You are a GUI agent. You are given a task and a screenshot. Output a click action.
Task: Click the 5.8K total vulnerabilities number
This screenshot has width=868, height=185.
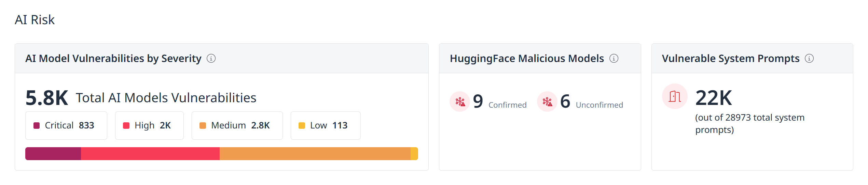click(x=47, y=98)
